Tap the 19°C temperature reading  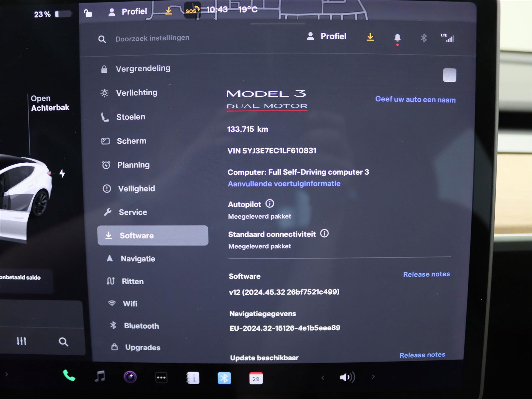248,10
